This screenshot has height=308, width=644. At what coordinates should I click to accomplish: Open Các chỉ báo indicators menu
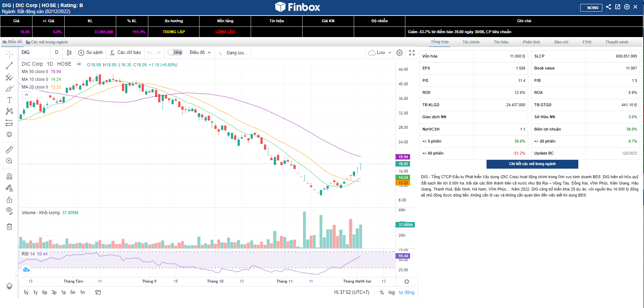coord(125,53)
